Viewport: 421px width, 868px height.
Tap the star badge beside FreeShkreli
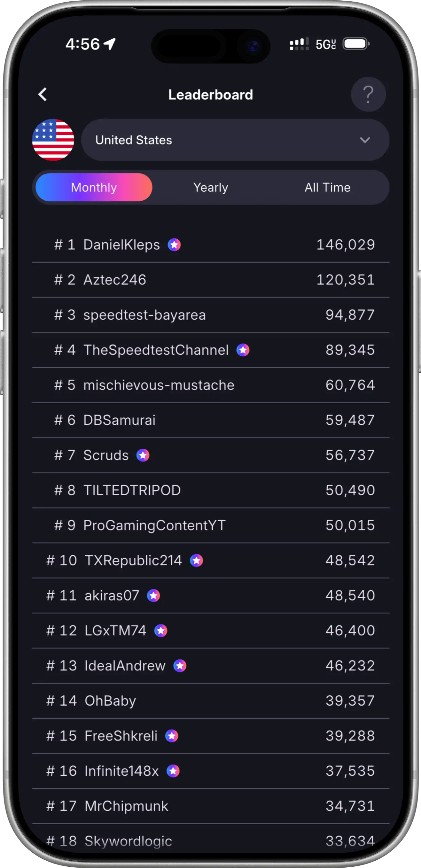172,736
